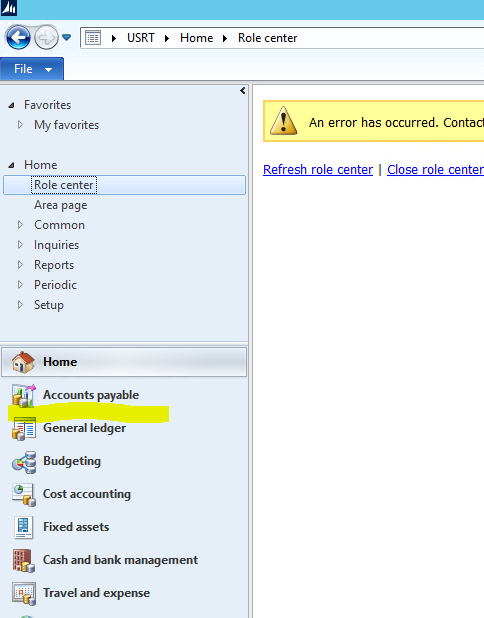Screen dimensions: 484x618
Task: Click the yellow warning triangle icon
Action: coord(283,121)
